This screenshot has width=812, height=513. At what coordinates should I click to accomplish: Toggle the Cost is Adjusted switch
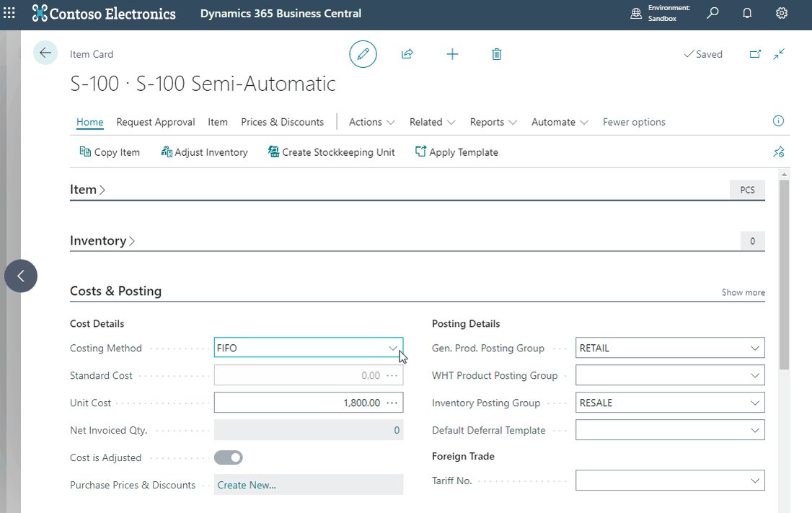point(229,457)
